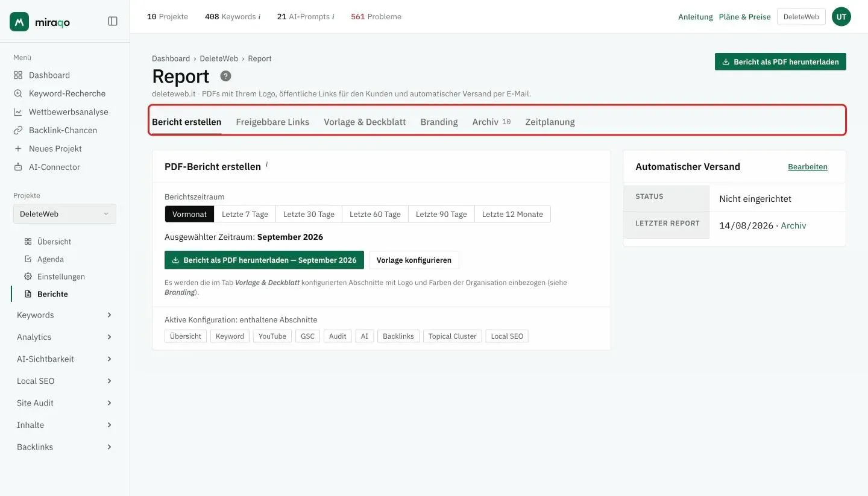The width and height of the screenshot is (868, 496).
Task: Switch to the Vorlage & Deckblatt tab
Action: [365, 122]
